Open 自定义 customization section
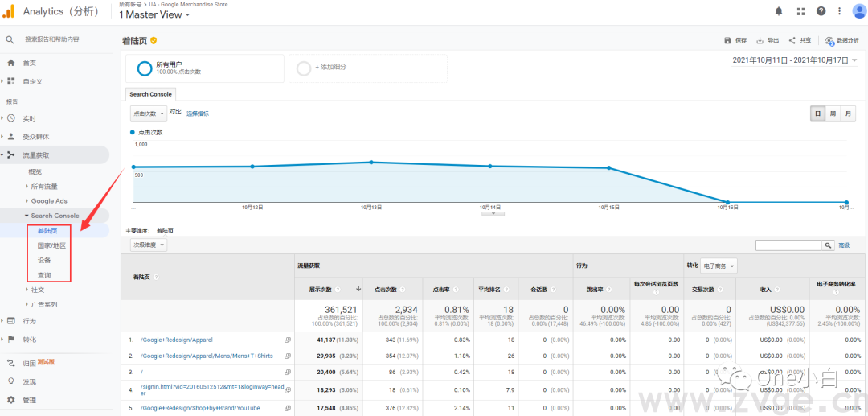Screen dimensions: 868x416 click(33, 81)
